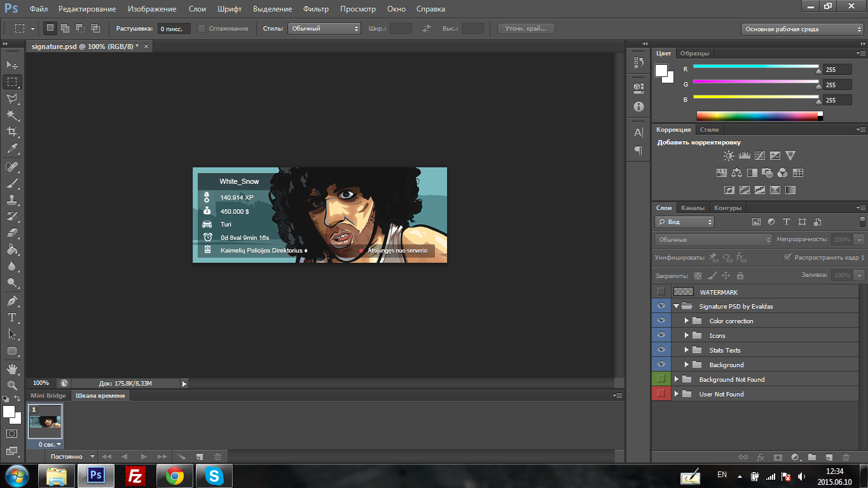Select the Pen tool
868x488 pixels.
(12, 300)
